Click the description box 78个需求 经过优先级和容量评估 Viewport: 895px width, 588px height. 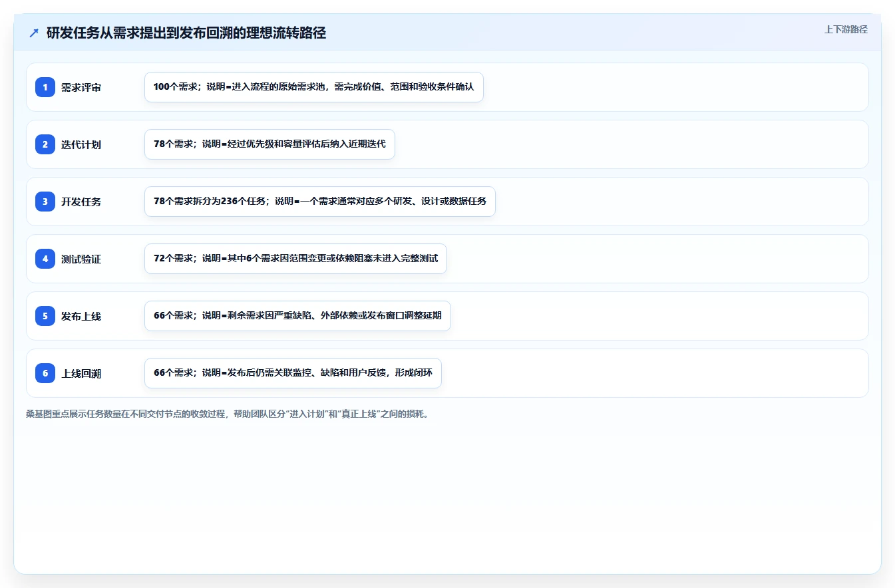pyautogui.click(x=269, y=144)
